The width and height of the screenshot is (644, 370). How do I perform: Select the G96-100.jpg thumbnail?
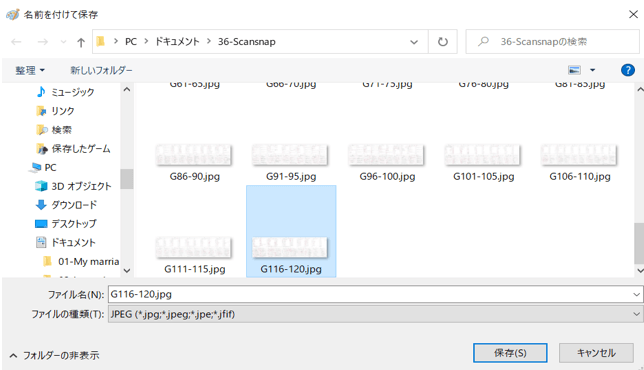click(x=386, y=155)
